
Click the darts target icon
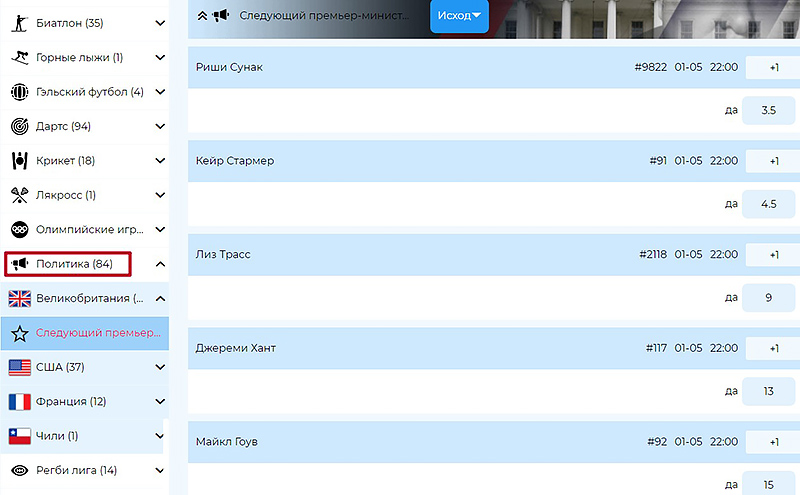tap(19, 126)
